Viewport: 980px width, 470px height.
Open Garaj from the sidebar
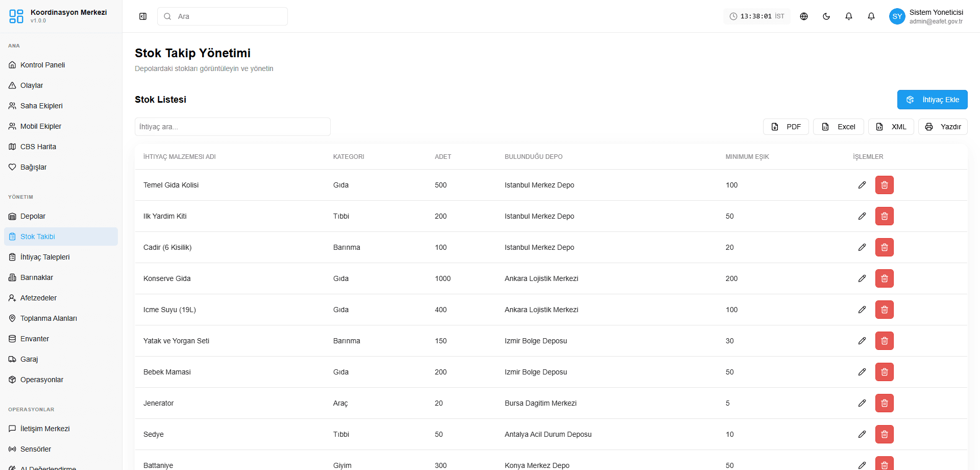(61, 359)
